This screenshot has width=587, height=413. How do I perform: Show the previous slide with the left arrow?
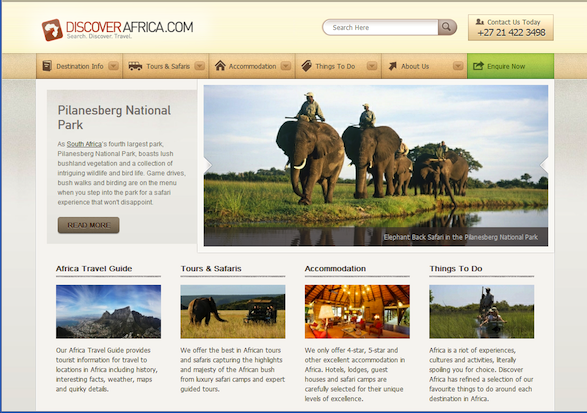click(208, 165)
